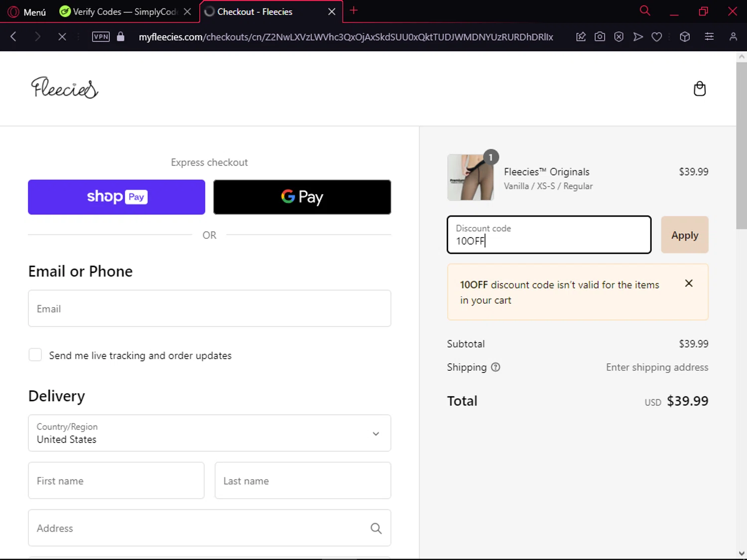This screenshot has height=560, width=747.
Task: Open the ad blocker shield icon
Action: (x=619, y=36)
